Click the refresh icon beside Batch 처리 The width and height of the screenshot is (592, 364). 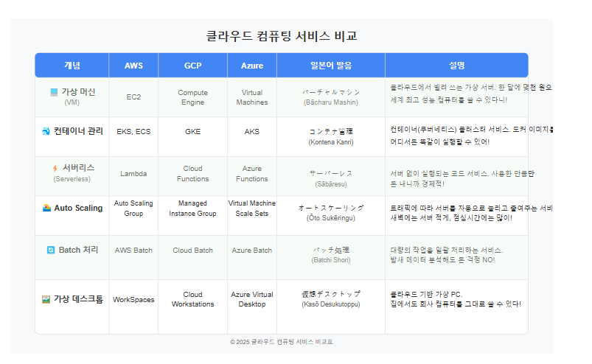[x=51, y=250]
